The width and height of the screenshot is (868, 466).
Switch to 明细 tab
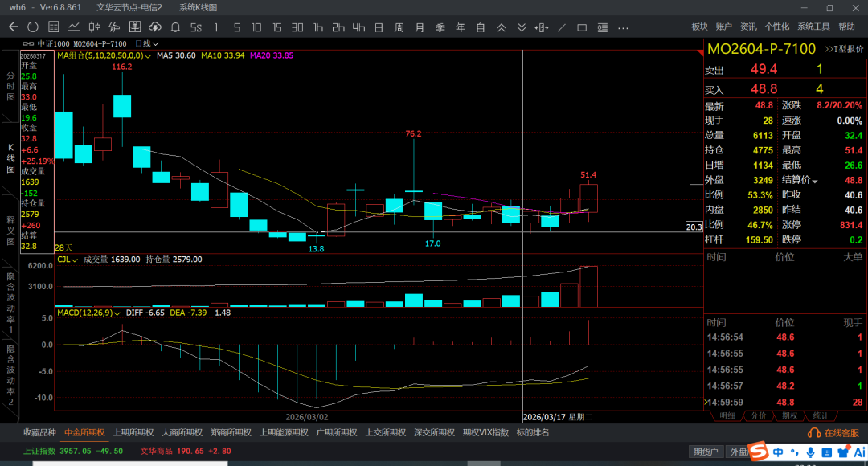click(x=727, y=416)
